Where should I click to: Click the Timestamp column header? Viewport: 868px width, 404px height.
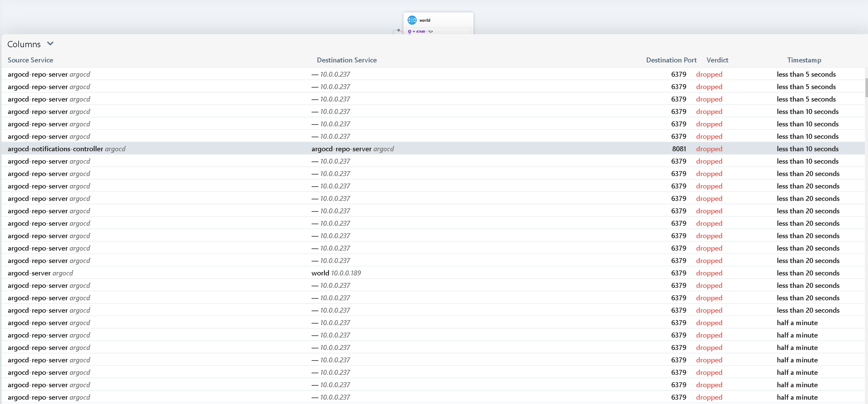point(804,60)
